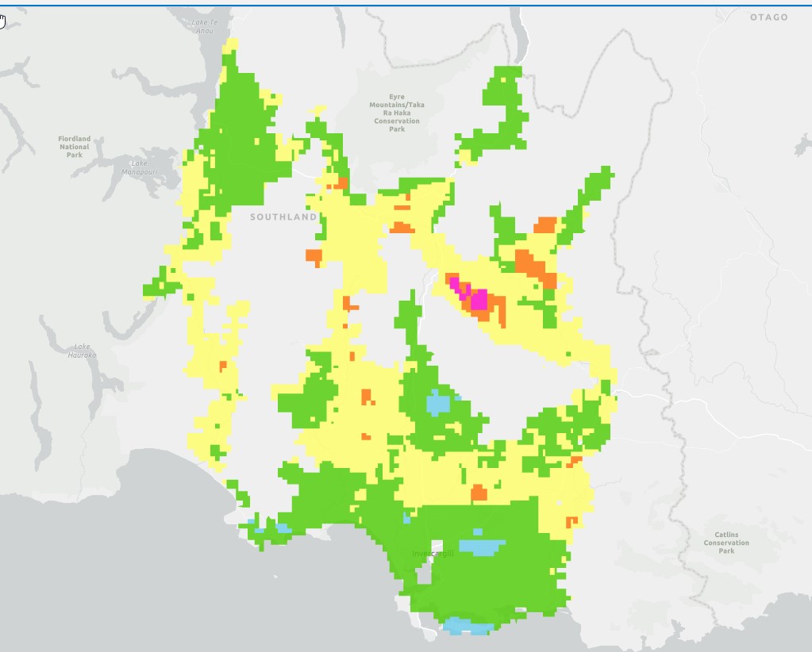
Task: Select the magenta hotspot zone on the map
Action: 477,298
